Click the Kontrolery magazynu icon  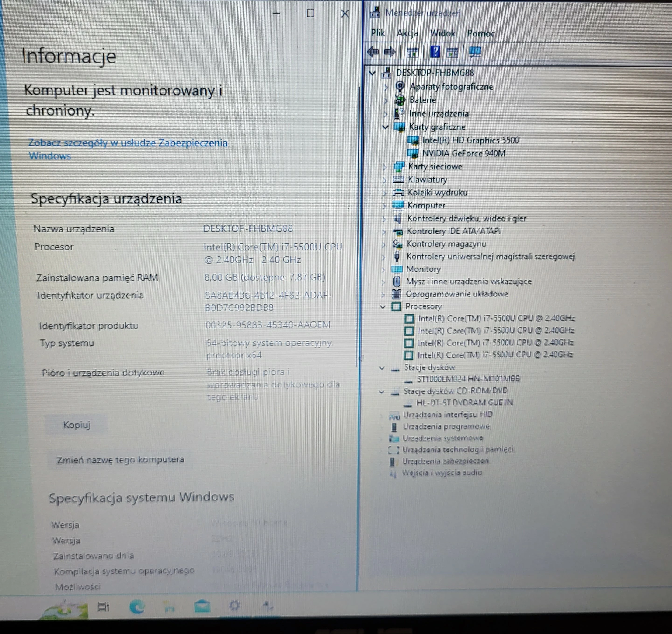pyautogui.click(x=397, y=244)
